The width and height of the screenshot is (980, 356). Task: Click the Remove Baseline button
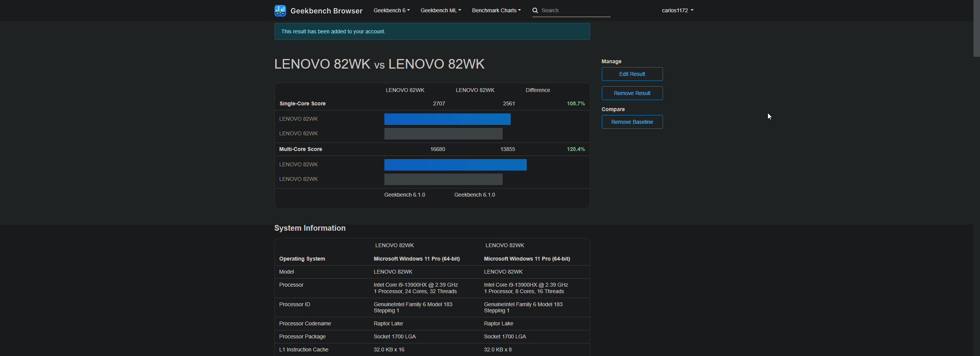(632, 122)
